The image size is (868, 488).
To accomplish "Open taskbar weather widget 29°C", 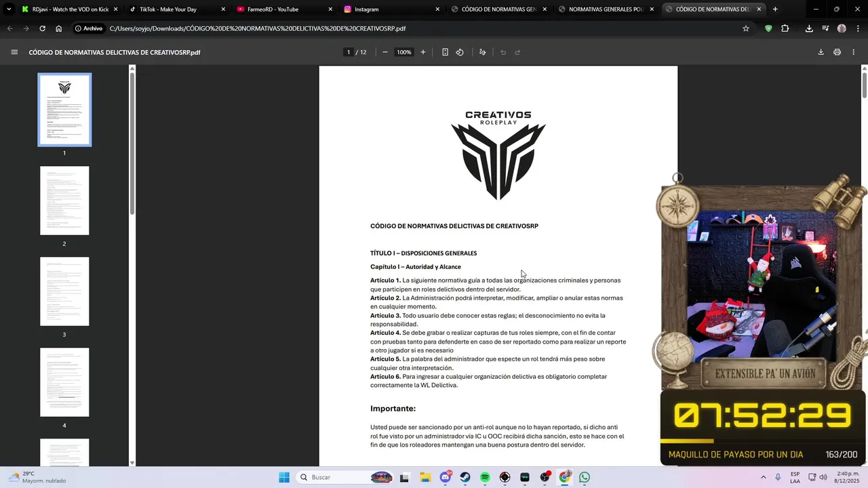I will 37,477.
